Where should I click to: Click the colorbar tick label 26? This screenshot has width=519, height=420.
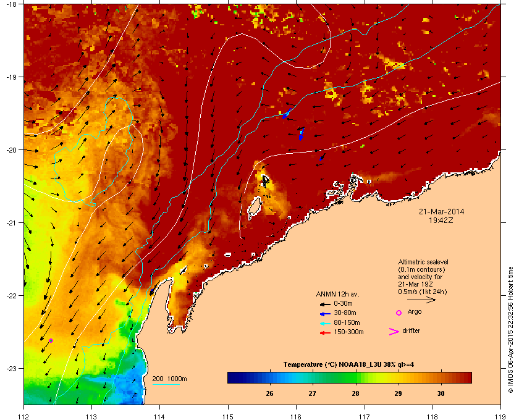pyautogui.click(x=270, y=393)
